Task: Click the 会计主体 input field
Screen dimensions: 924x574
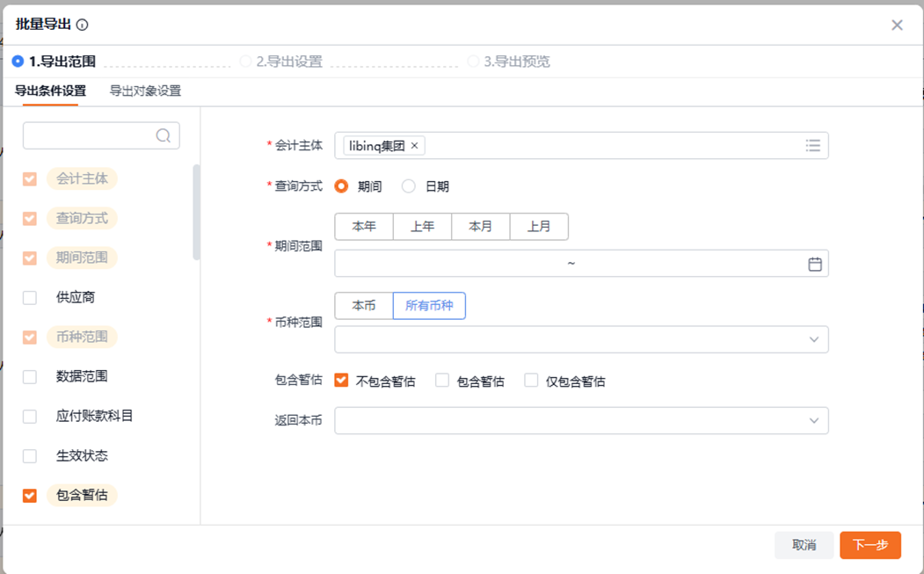Action: coord(581,146)
